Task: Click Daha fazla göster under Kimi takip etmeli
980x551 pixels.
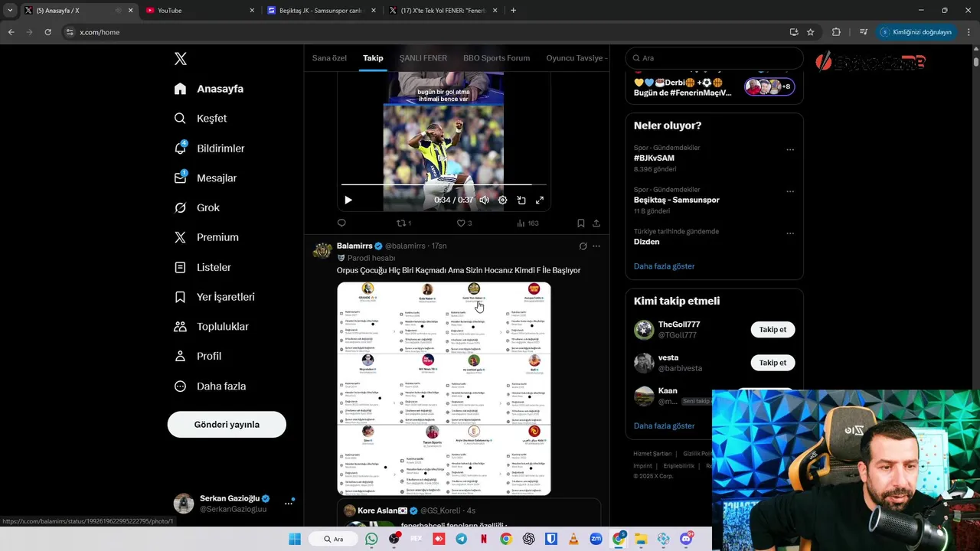Action: click(664, 425)
